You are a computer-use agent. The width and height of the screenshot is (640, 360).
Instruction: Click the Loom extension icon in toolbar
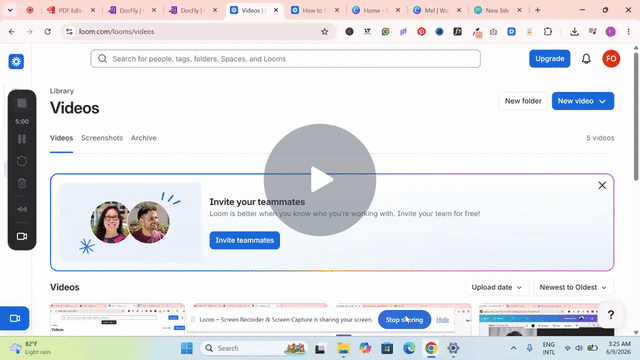[x=511, y=31]
